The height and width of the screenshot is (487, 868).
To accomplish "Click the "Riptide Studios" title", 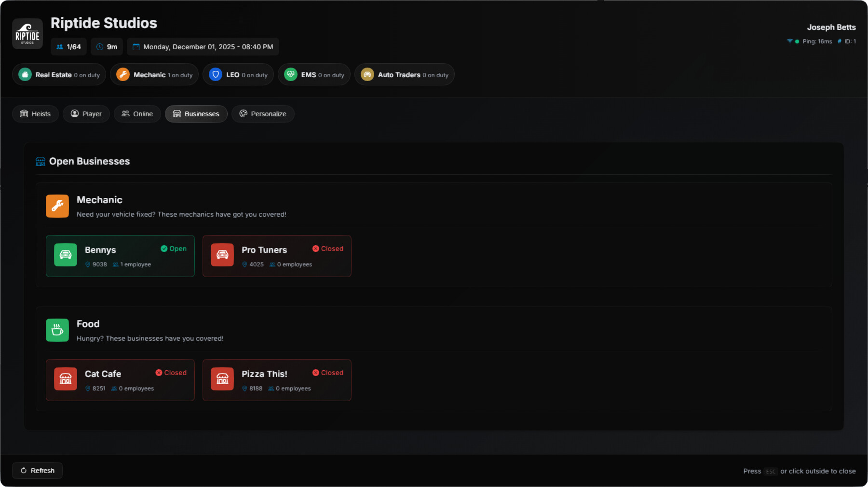I will (104, 23).
